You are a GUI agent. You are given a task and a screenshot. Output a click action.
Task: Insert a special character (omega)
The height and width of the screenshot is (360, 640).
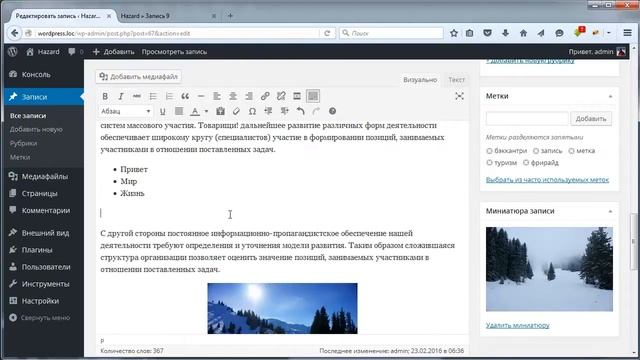tap(252, 111)
